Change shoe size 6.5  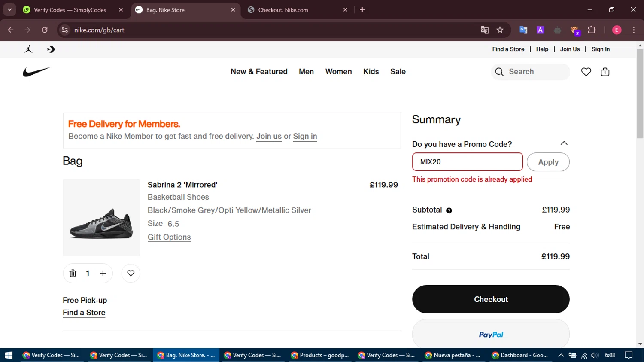click(x=173, y=224)
